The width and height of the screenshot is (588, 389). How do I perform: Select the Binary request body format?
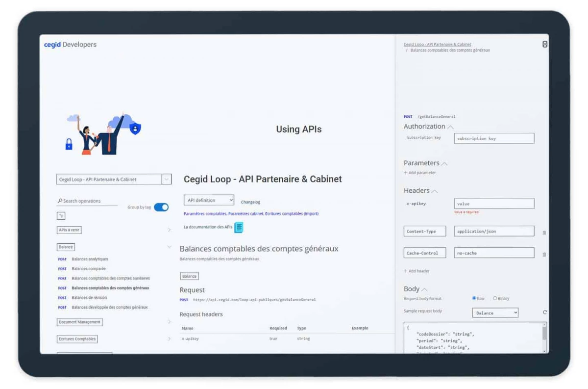pyautogui.click(x=494, y=298)
